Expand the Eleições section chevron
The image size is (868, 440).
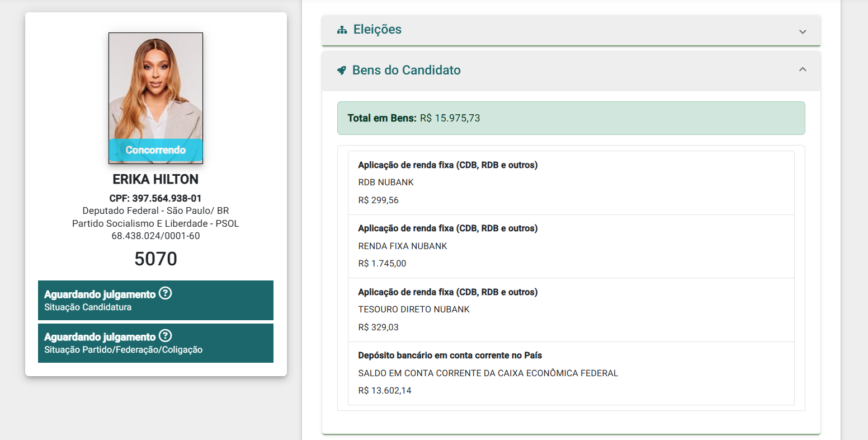(803, 31)
